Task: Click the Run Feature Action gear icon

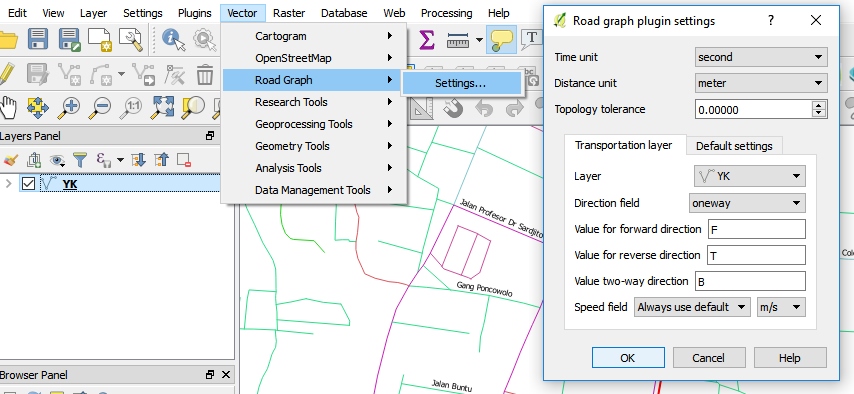Action: 204,39
